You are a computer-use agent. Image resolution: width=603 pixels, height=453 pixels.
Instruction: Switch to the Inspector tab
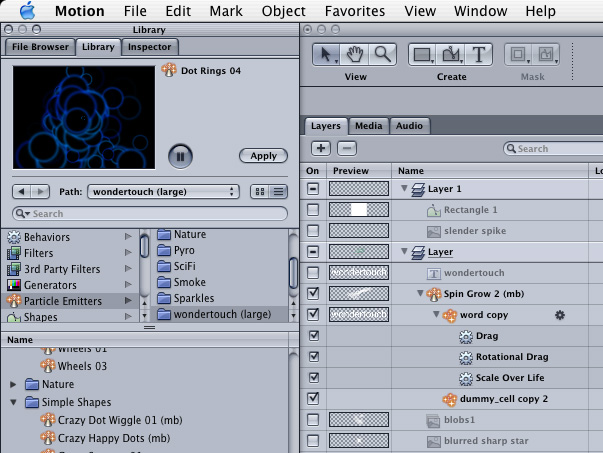pos(149,47)
